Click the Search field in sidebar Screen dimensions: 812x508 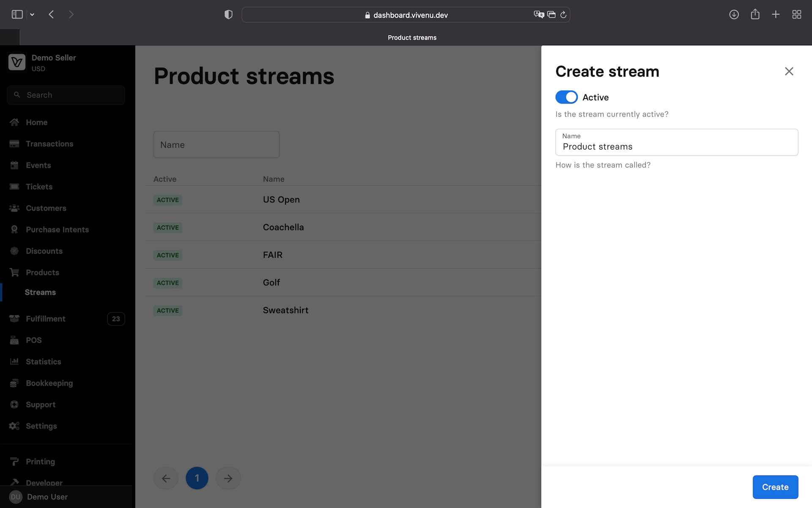tap(66, 95)
